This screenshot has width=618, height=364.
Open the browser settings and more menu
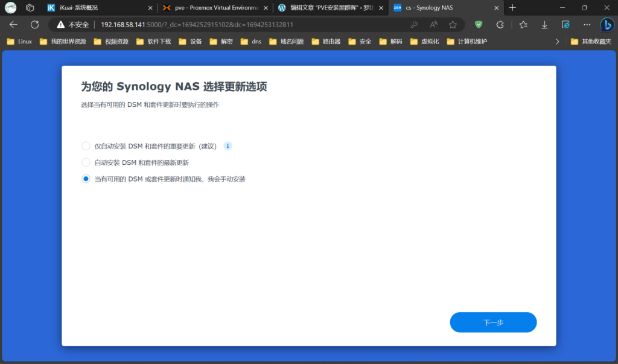[587, 25]
